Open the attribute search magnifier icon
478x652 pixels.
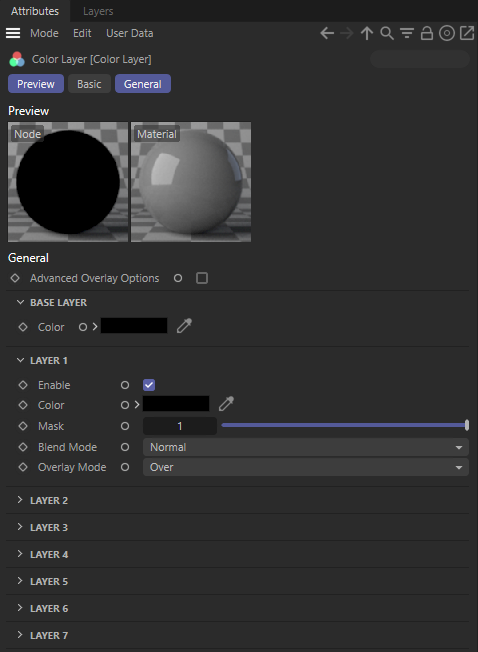(x=387, y=33)
